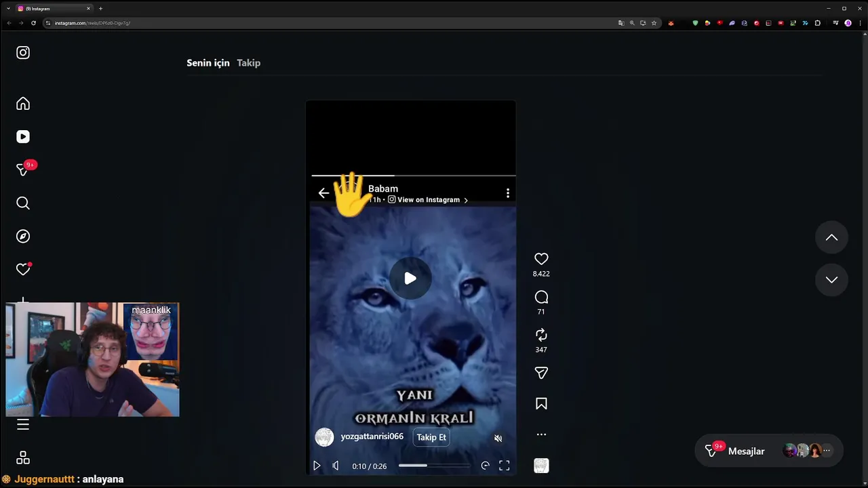The image size is (868, 488).
Task: Open the media control button in toolbar
Action: (835, 23)
